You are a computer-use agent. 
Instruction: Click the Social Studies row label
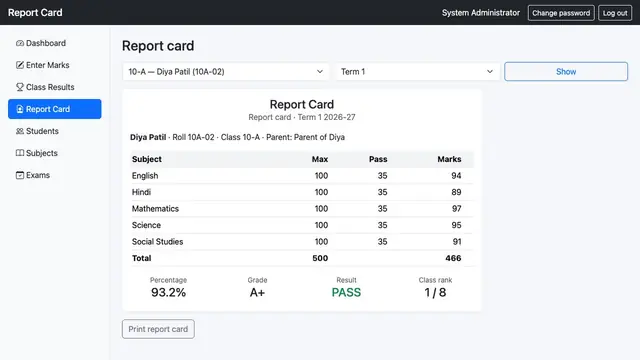[157, 242]
